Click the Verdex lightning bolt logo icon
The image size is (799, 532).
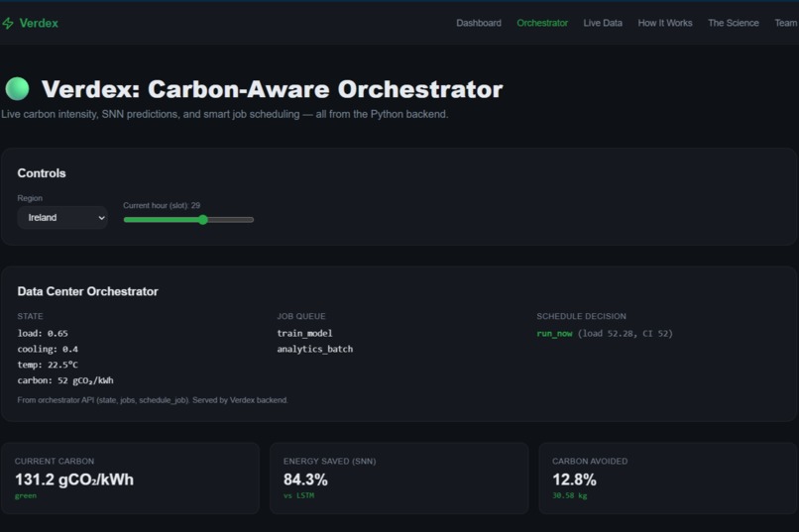[x=8, y=24]
